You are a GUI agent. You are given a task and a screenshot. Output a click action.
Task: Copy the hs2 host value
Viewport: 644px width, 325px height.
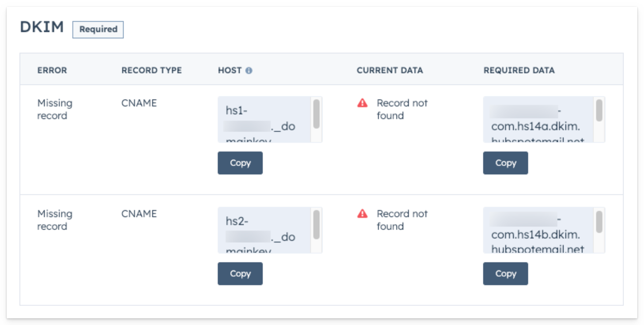tap(240, 274)
